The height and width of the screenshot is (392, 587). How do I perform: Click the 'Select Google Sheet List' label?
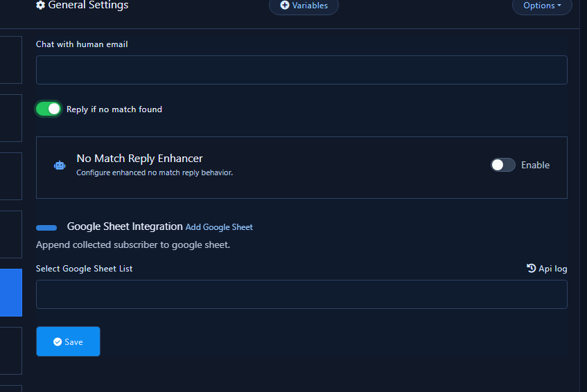click(x=85, y=269)
